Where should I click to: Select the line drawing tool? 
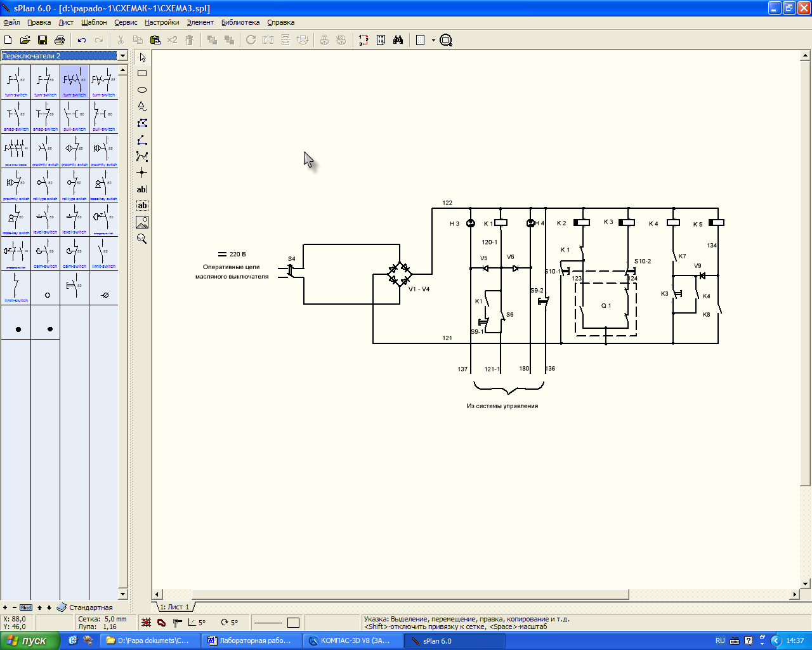pos(142,140)
